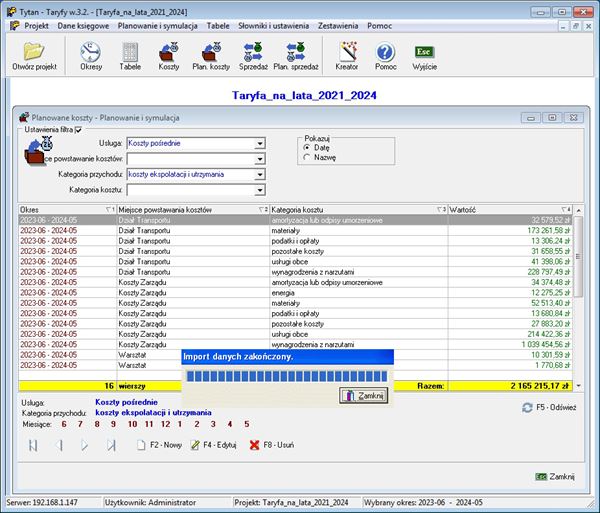This screenshot has height=513, width=600.
Task: Click the import progress bar
Action: [x=287, y=375]
